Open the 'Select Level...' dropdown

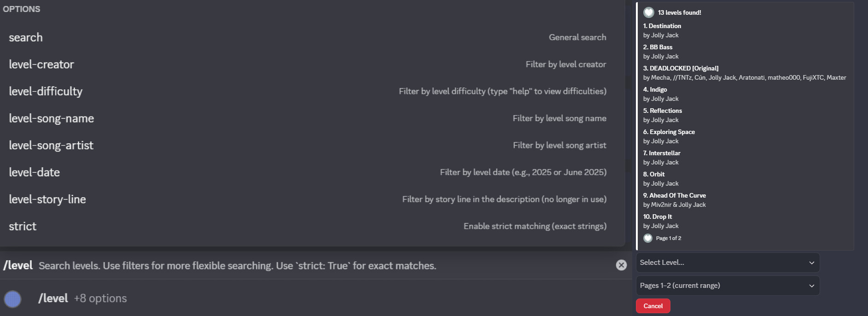click(x=727, y=263)
